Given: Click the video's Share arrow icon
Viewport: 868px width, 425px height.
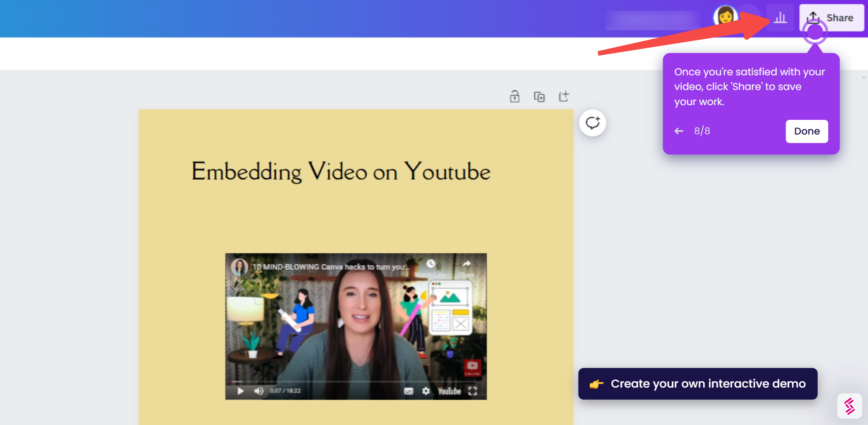Looking at the screenshot, I should tap(466, 264).
